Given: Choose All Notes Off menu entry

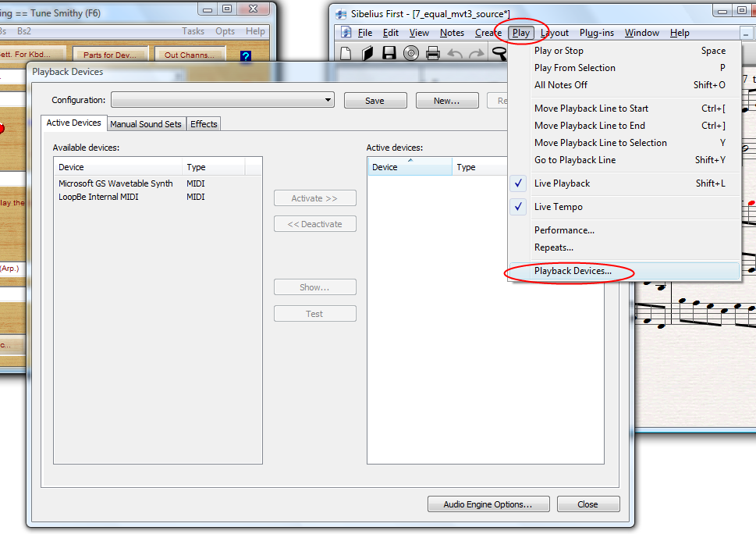Looking at the screenshot, I should coord(625,85).
